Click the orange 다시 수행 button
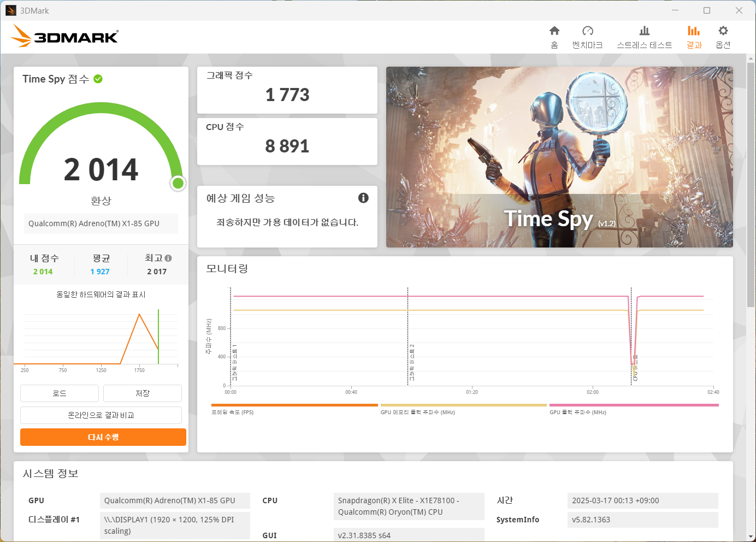The height and width of the screenshot is (542, 756). [103, 437]
